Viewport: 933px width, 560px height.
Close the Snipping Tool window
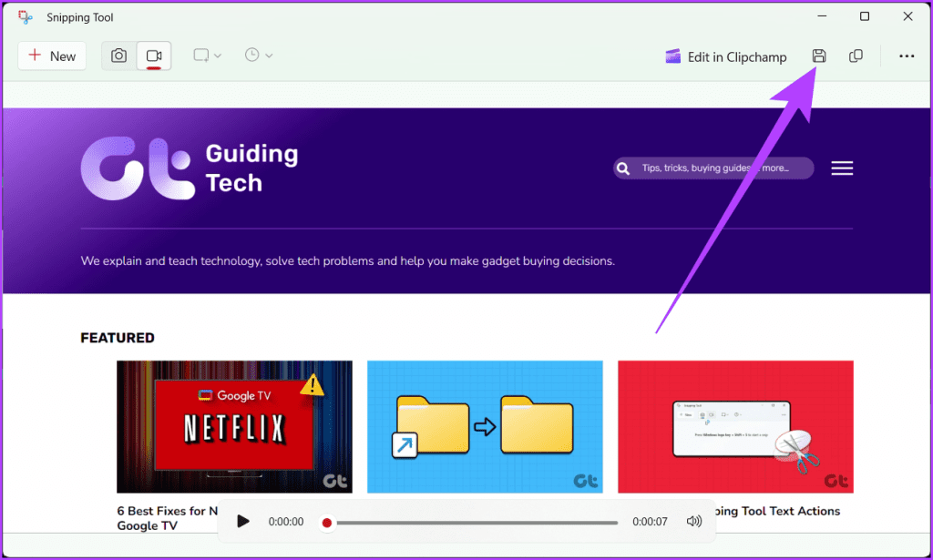[908, 16]
